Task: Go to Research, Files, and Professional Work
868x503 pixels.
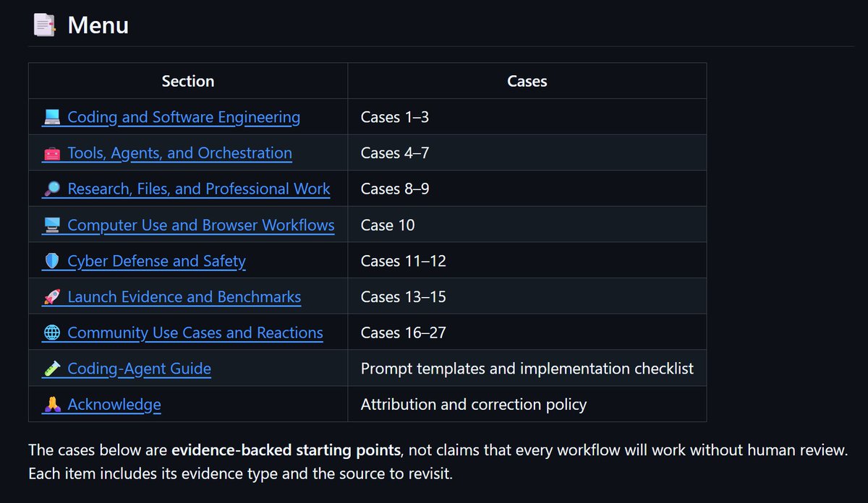Action: point(199,189)
